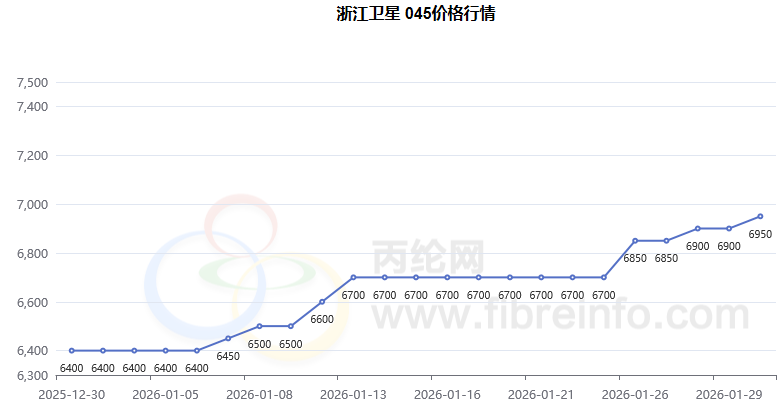Select the 6600 data point on the line
The height and width of the screenshot is (407, 784).
click(x=322, y=302)
